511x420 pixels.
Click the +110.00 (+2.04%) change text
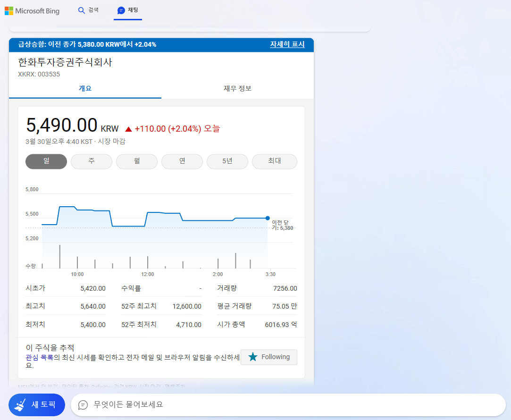(x=168, y=129)
